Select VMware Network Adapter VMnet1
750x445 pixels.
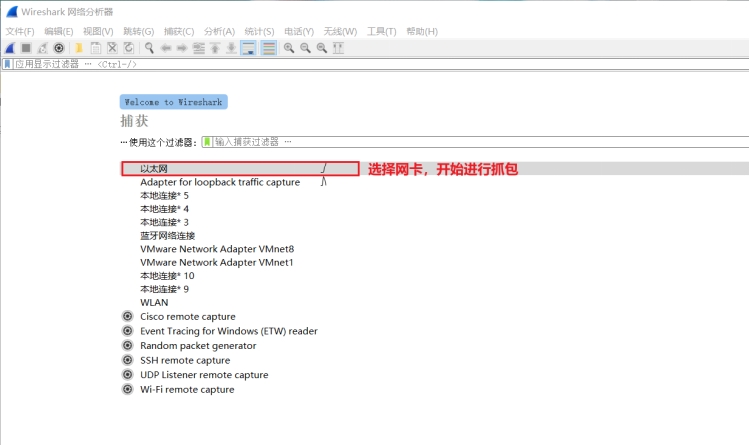tap(217, 263)
